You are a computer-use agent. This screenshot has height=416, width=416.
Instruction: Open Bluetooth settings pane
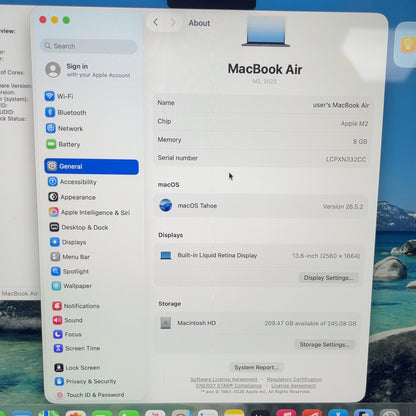coord(66,112)
